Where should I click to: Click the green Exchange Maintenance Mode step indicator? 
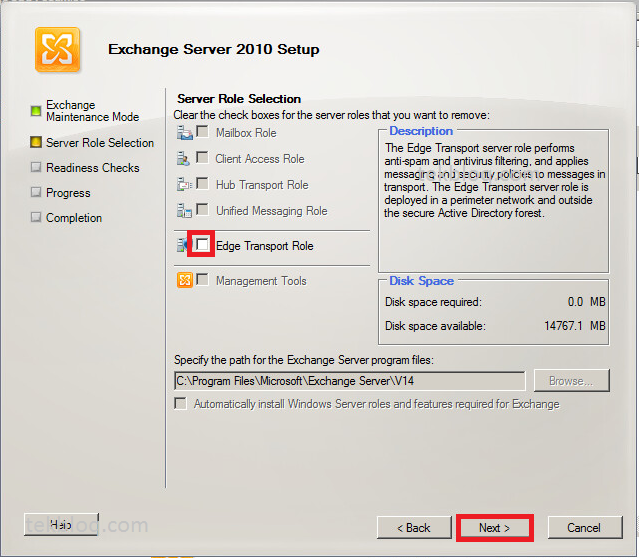(x=36, y=110)
